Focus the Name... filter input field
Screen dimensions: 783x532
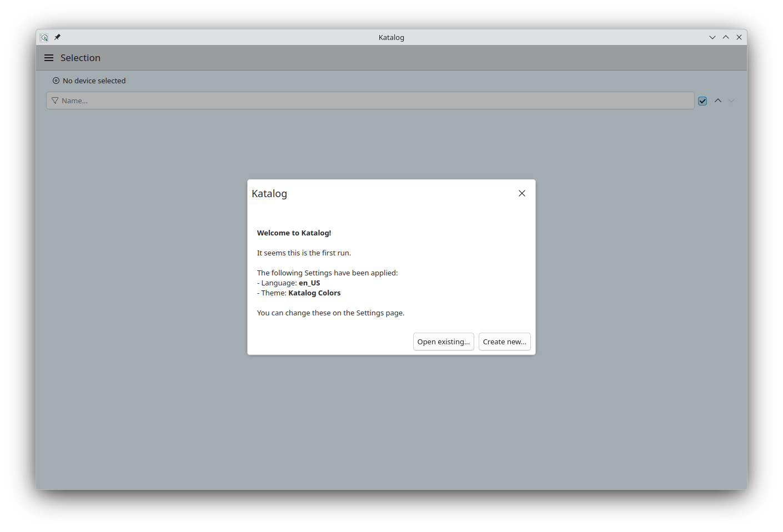click(370, 101)
